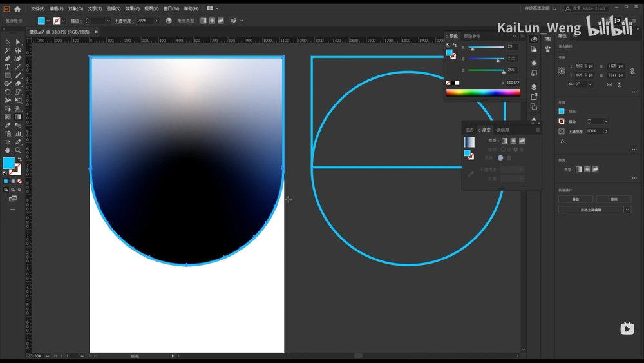Open the 窗口(W) menu
The width and height of the screenshot is (644, 363).
pyautogui.click(x=171, y=8)
